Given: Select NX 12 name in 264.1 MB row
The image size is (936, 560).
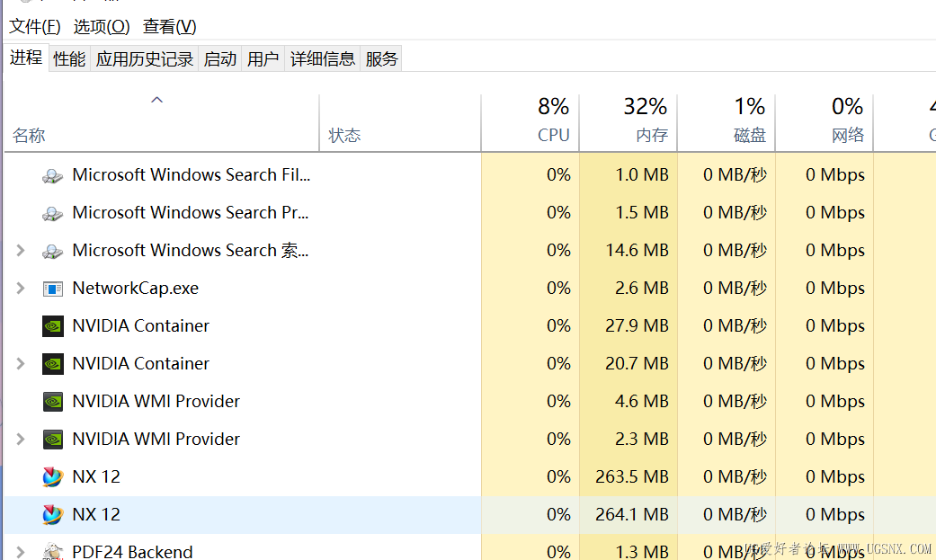Looking at the screenshot, I should point(96,515).
